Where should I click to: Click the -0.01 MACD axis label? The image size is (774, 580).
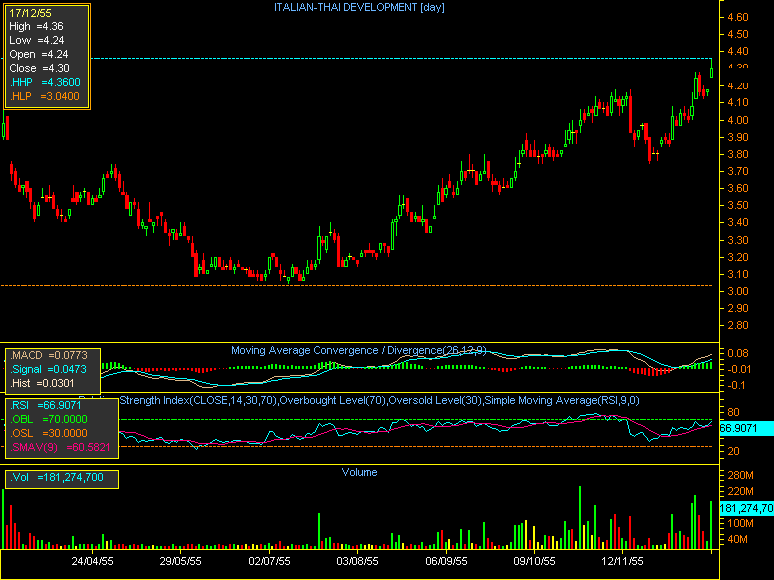point(738,369)
